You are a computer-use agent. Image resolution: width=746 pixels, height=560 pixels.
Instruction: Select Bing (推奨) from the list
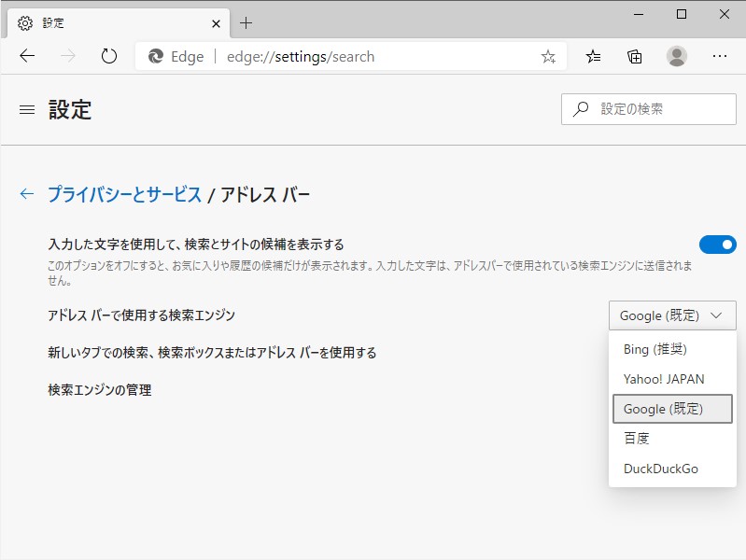pos(672,349)
